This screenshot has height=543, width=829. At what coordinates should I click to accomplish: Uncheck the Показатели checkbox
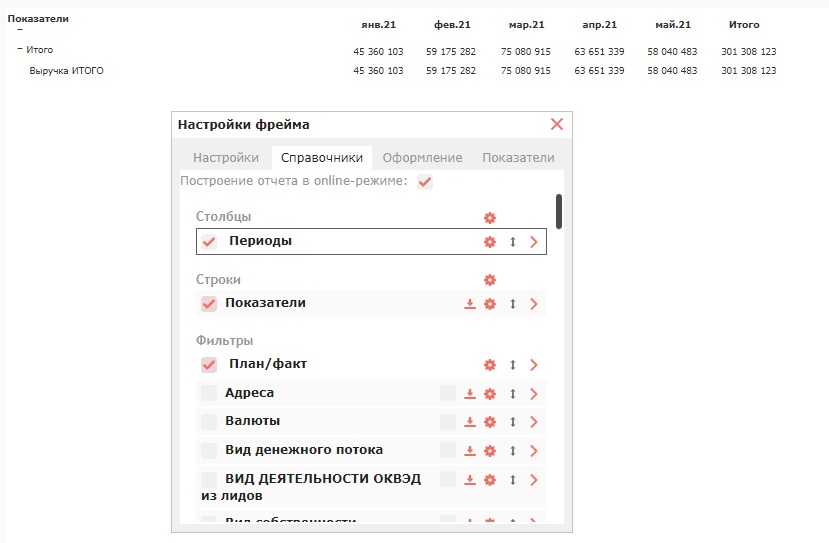[209, 304]
